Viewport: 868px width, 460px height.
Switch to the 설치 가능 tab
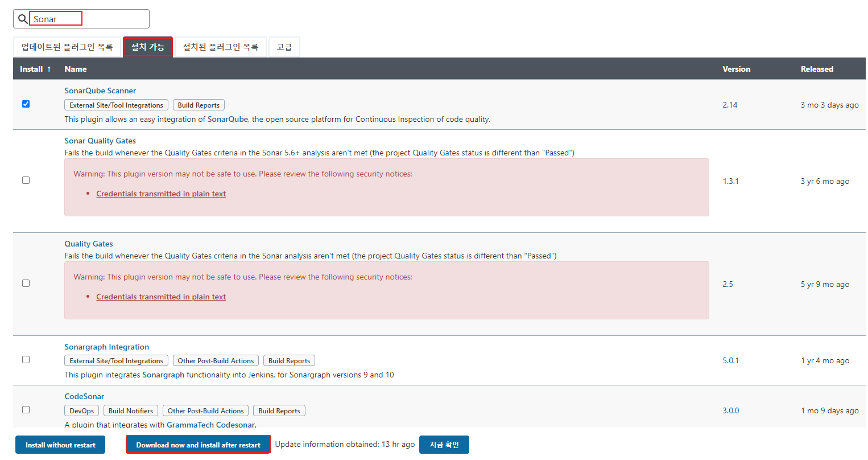tap(148, 47)
